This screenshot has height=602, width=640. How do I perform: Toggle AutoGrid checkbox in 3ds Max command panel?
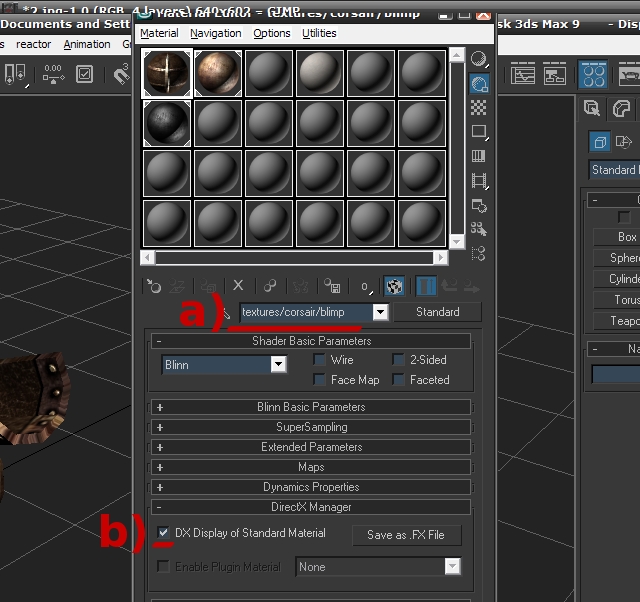(624, 217)
